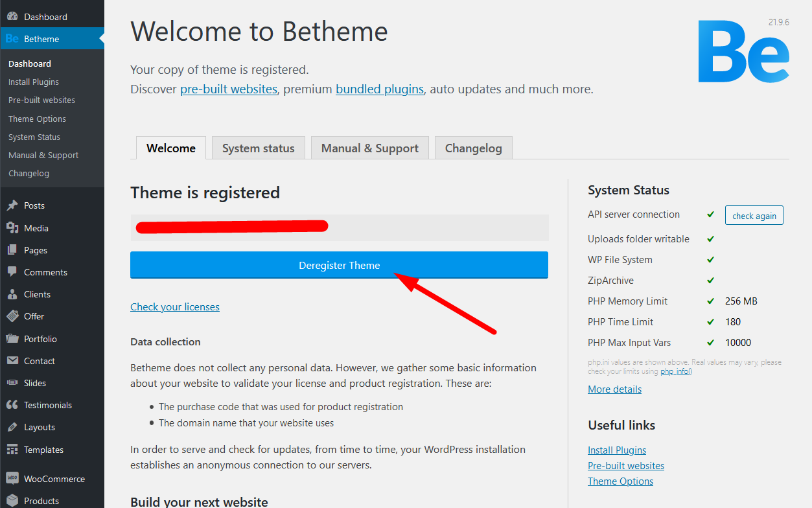Viewport: 812px width, 508px height.
Task: Click the Portfolio folder icon
Action: [12, 339]
